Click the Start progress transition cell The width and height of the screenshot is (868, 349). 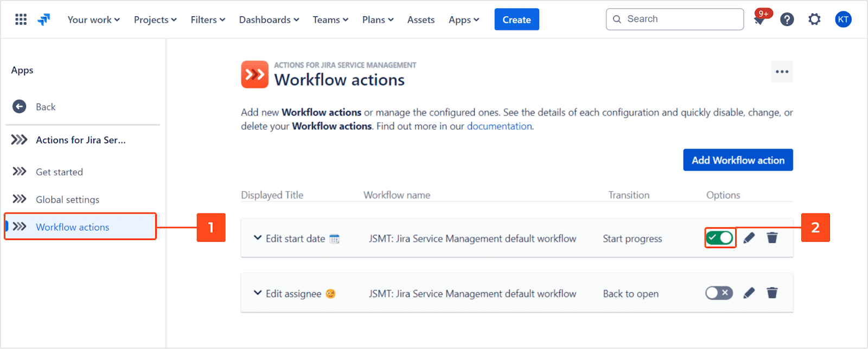[x=633, y=238]
